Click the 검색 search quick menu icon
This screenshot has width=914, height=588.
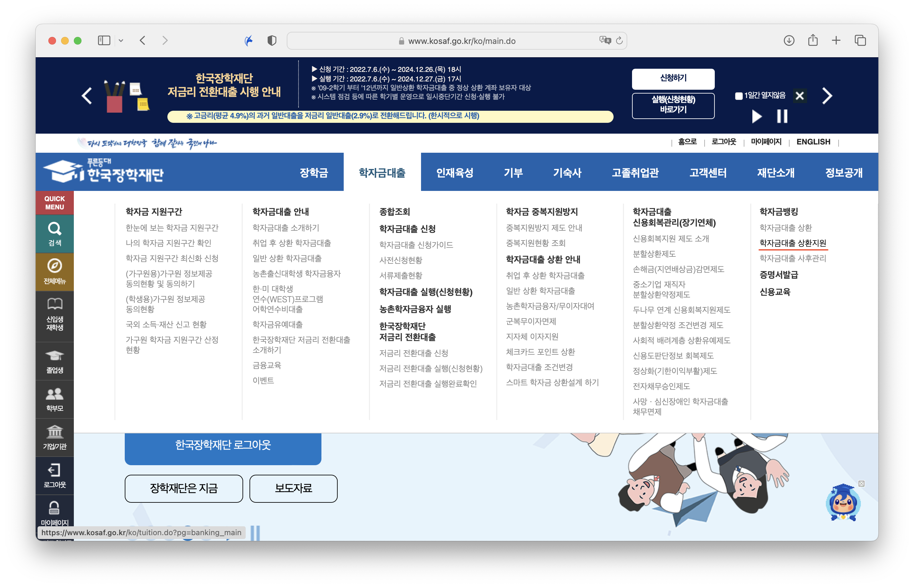55,229
